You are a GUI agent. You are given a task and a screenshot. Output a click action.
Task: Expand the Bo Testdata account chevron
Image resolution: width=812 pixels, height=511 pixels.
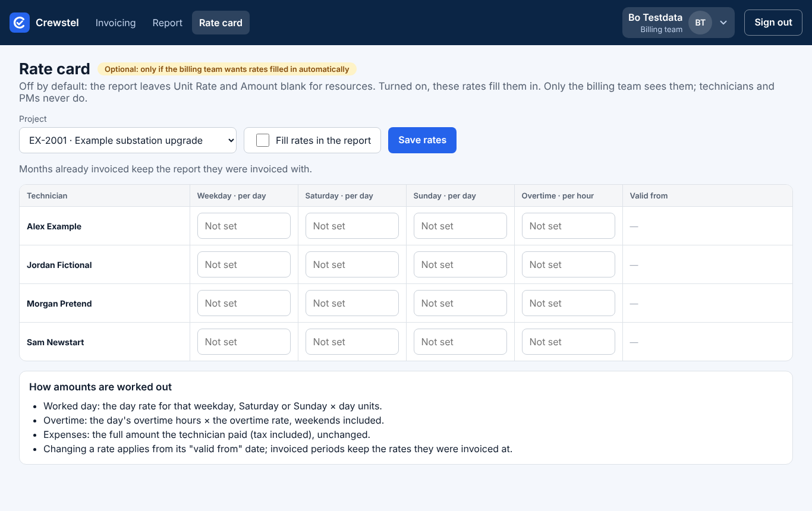coord(723,23)
